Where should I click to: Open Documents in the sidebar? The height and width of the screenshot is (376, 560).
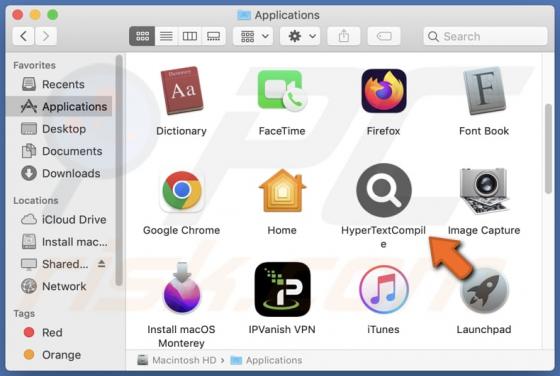point(60,151)
